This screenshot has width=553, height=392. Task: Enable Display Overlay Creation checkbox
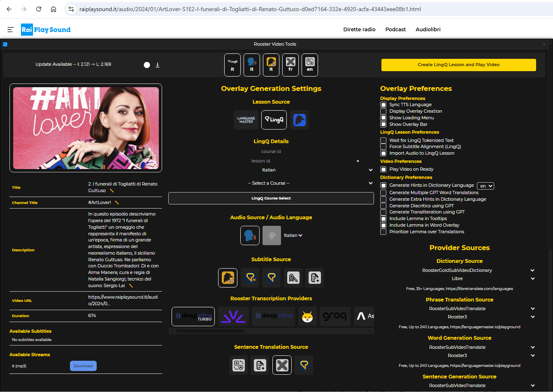point(383,111)
